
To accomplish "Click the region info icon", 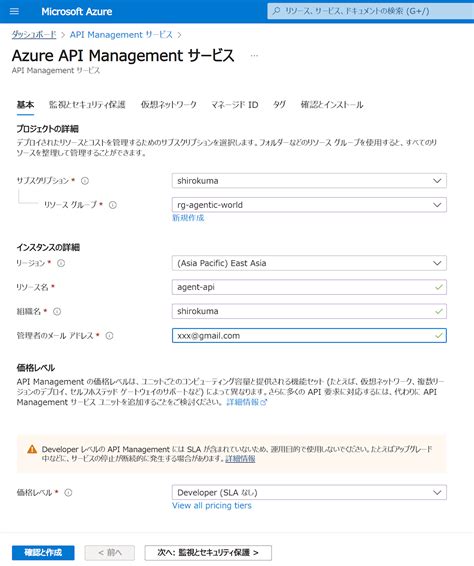I will pyautogui.click(x=61, y=263).
